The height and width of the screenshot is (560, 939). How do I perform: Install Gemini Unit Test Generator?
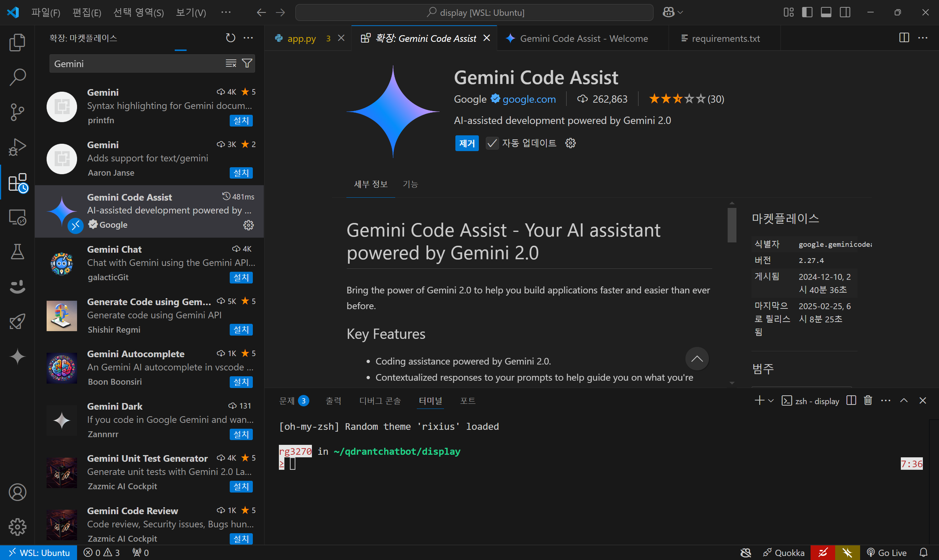click(x=241, y=486)
